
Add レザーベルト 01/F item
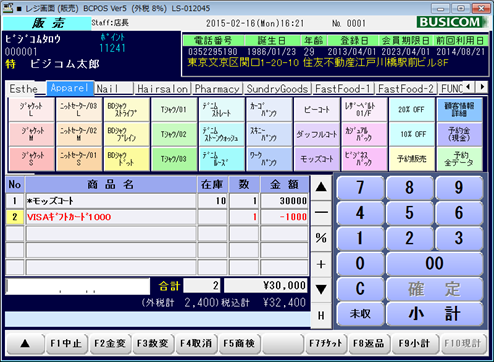(364, 110)
